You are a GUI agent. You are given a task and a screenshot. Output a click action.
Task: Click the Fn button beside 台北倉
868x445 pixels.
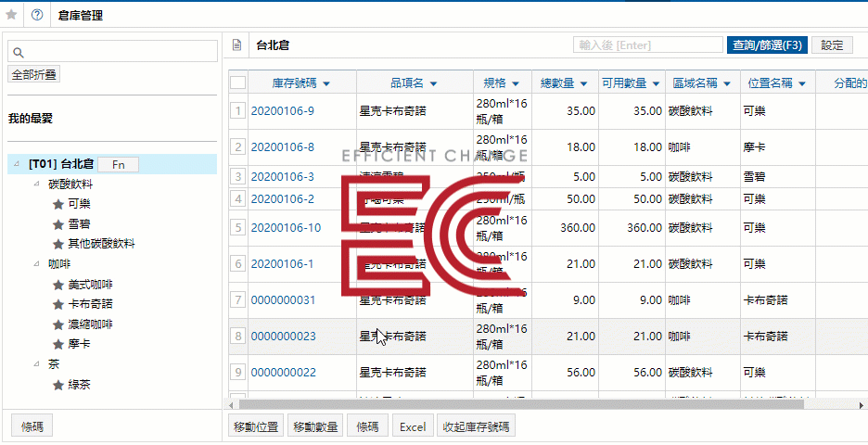point(118,164)
